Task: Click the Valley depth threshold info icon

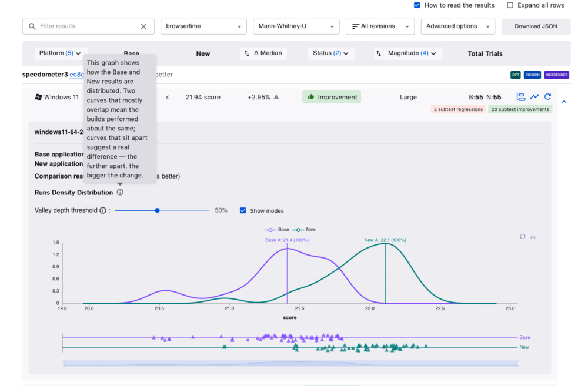Action: [x=103, y=210]
